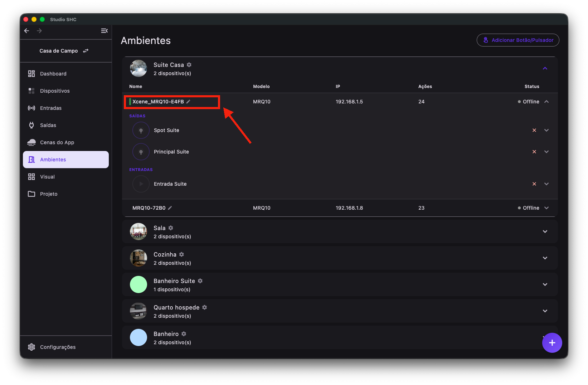Image resolution: width=588 pixels, height=385 pixels.
Task: Click the Entrada Suite play icon
Action: pos(141,184)
